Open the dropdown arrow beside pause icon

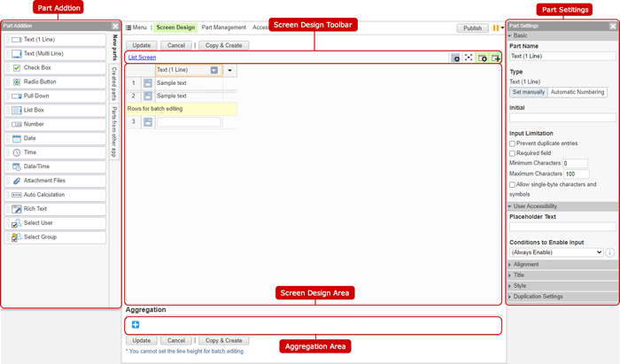click(502, 28)
